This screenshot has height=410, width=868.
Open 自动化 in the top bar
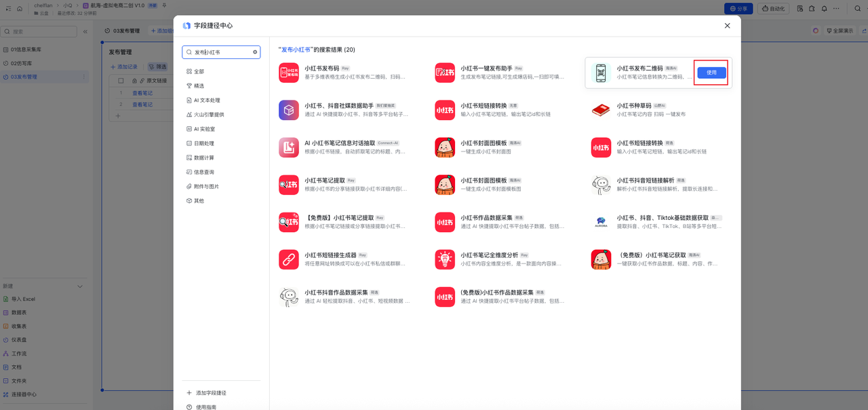pos(773,9)
